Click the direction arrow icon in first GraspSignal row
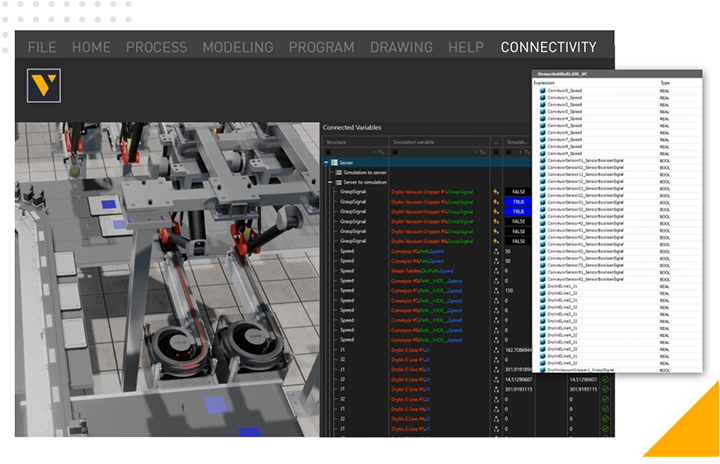The image size is (720, 464). (x=495, y=191)
